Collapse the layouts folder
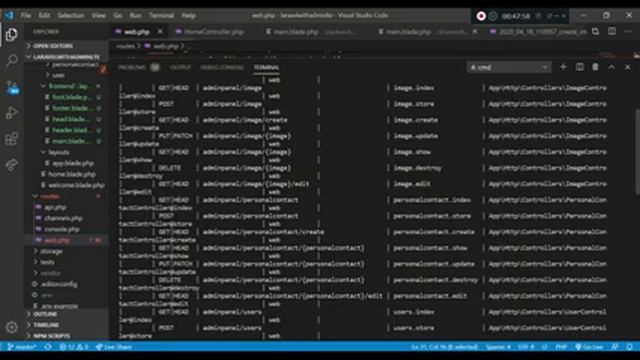640x360 pixels. pos(59,152)
